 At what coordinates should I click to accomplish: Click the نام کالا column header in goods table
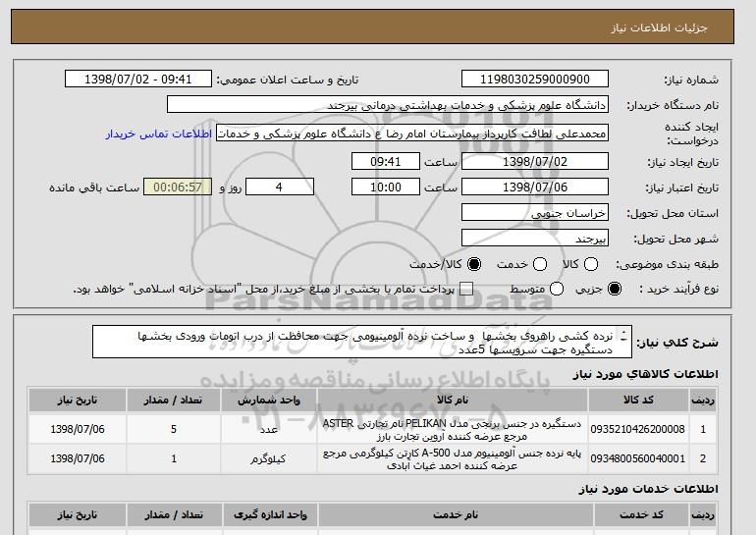pos(453,401)
